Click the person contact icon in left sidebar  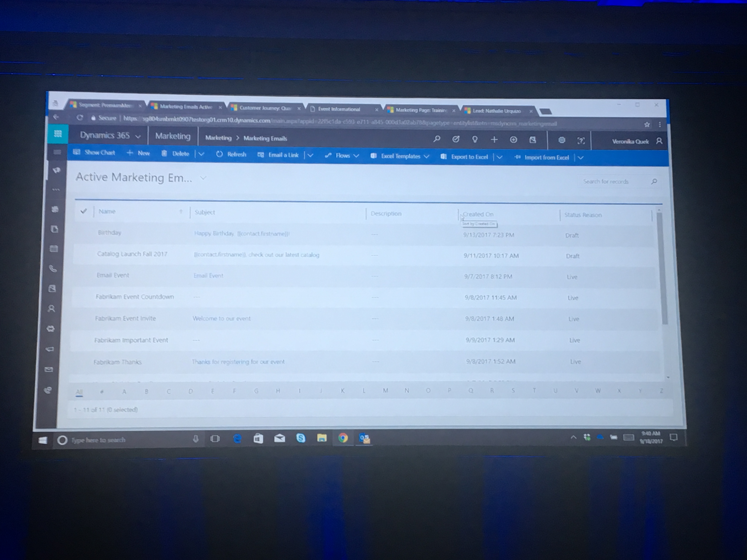(x=51, y=308)
